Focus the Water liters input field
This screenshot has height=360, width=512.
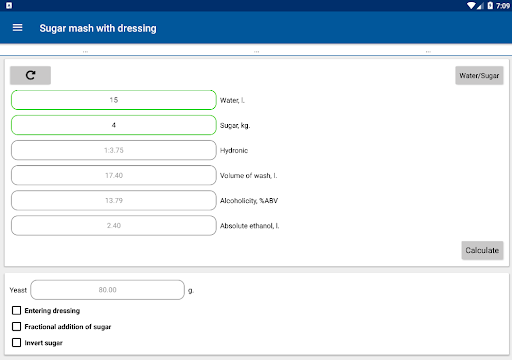(x=114, y=100)
